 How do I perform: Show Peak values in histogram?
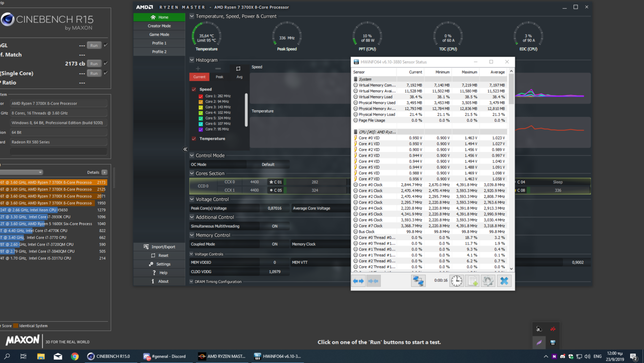pyautogui.click(x=219, y=77)
